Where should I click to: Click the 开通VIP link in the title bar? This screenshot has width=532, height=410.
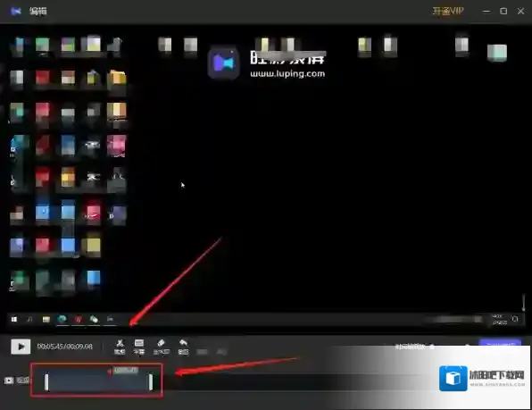pos(448,11)
